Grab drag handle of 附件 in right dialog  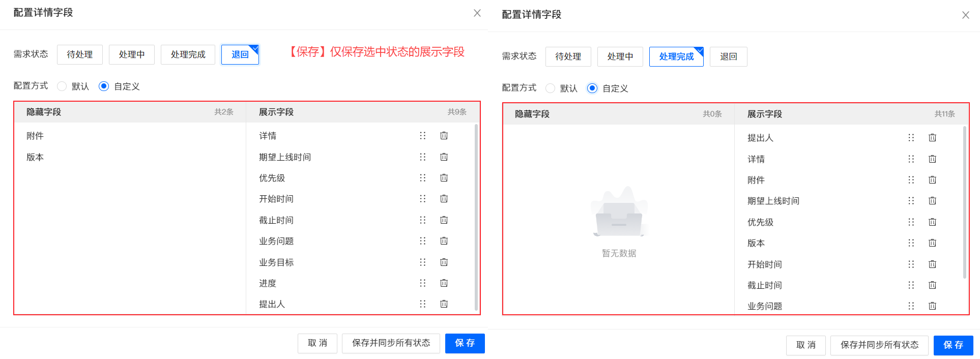pyautogui.click(x=911, y=180)
